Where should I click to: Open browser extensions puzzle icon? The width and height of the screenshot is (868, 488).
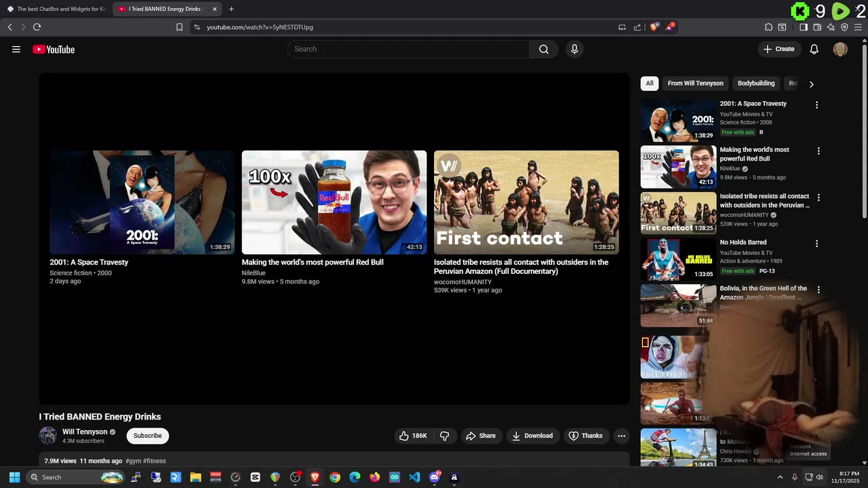pyautogui.click(x=768, y=27)
